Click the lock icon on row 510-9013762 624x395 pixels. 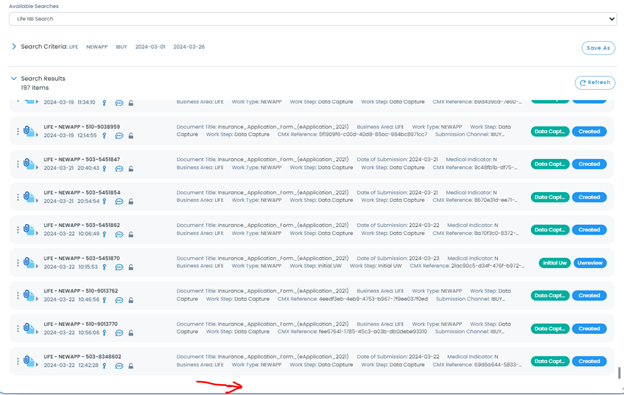pyautogui.click(x=131, y=300)
